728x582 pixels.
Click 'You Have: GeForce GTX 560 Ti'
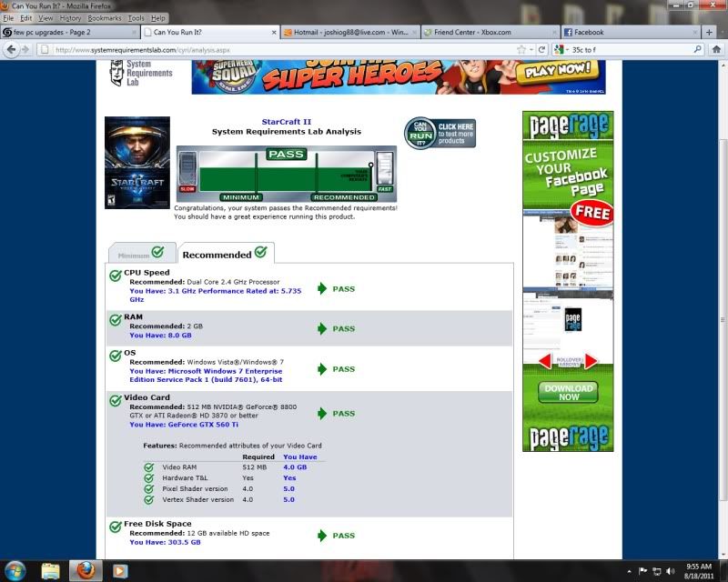click(184, 424)
